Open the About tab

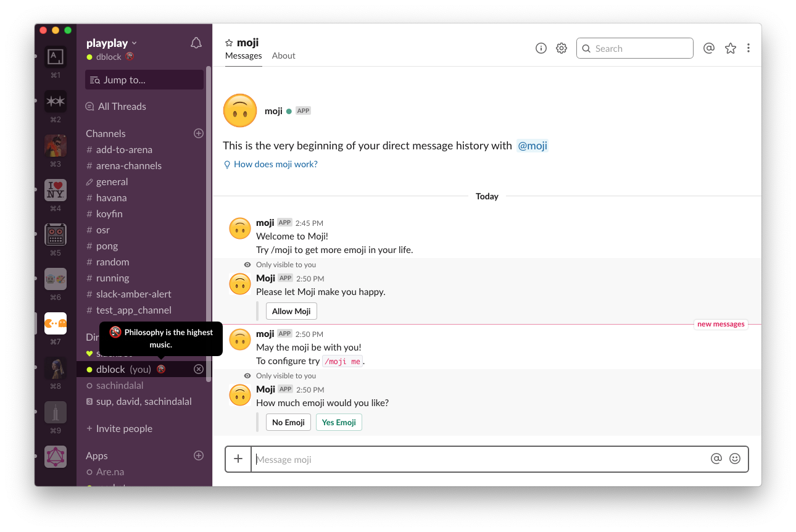tap(284, 56)
